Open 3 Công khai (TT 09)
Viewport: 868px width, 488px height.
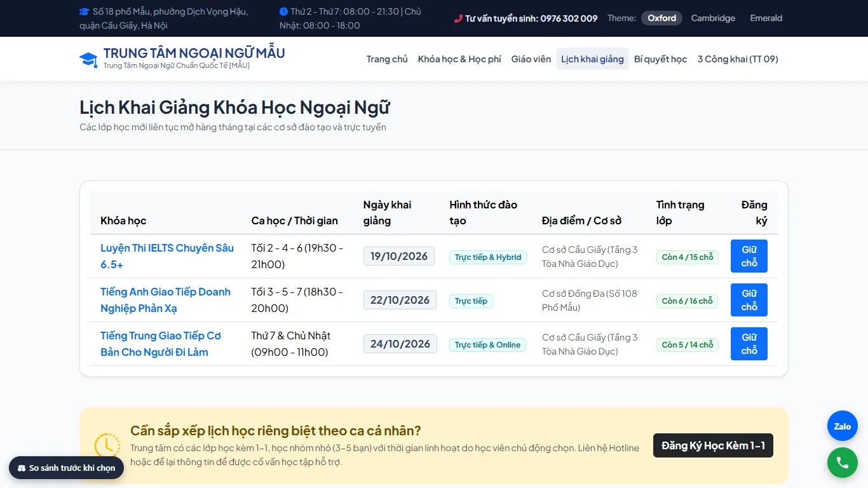click(x=738, y=59)
